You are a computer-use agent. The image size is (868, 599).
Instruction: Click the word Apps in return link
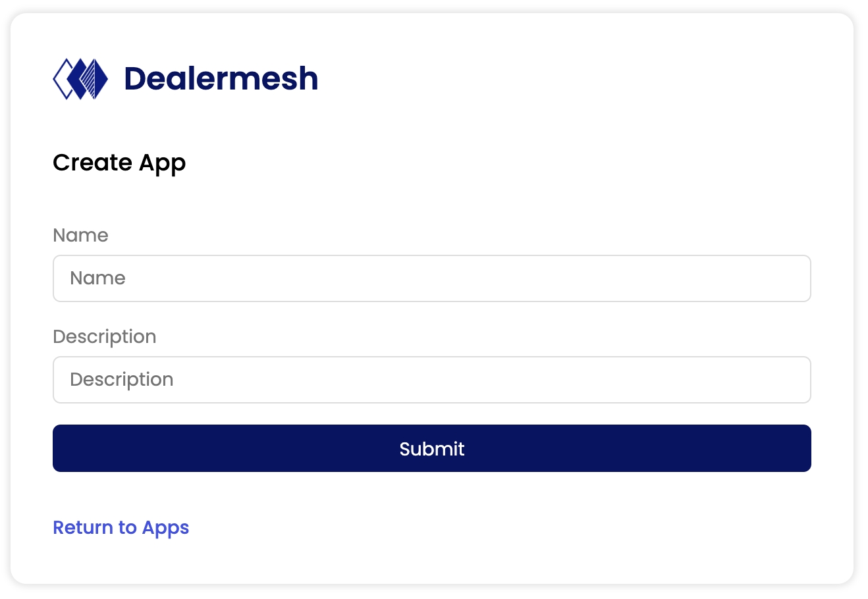coord(165,528)
